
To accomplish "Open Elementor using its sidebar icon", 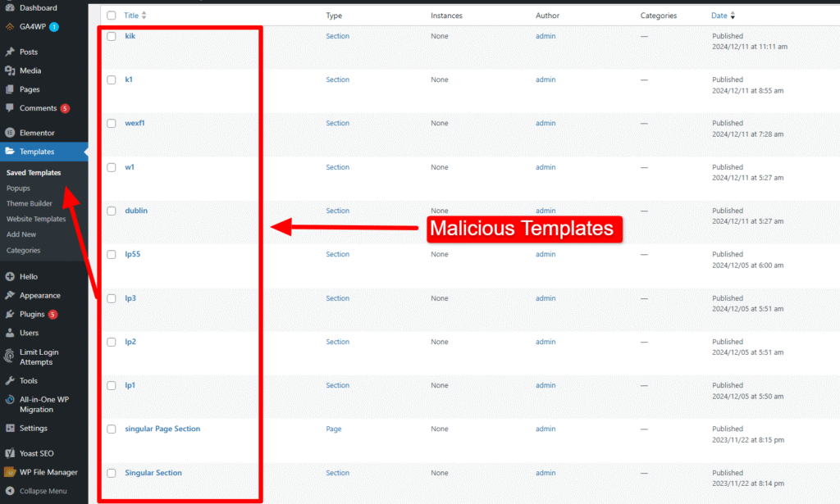I will [10, 133].
